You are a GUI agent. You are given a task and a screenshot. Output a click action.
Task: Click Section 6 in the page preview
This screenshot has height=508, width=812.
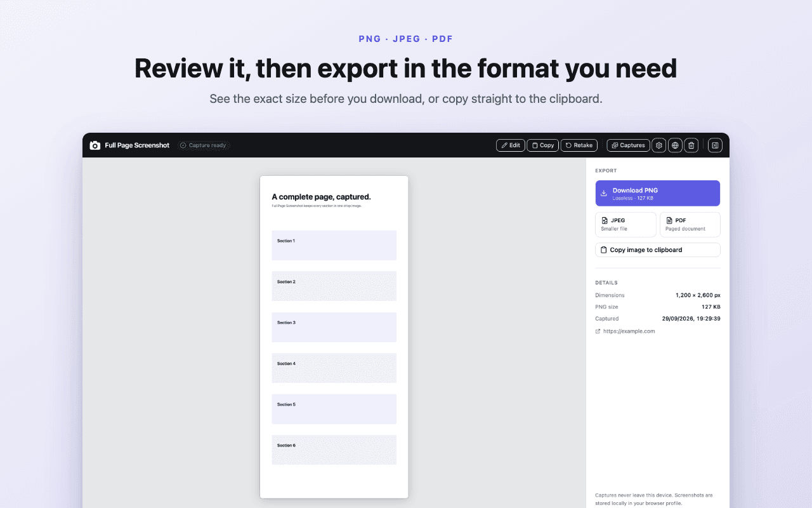(334, 450)
